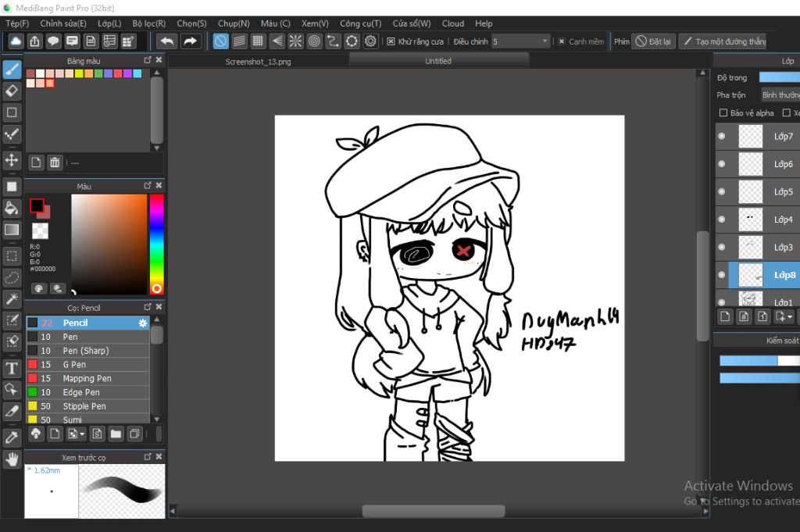
Task: Toggle the Cạnh mềm checkbox
Action: [562, 41]
